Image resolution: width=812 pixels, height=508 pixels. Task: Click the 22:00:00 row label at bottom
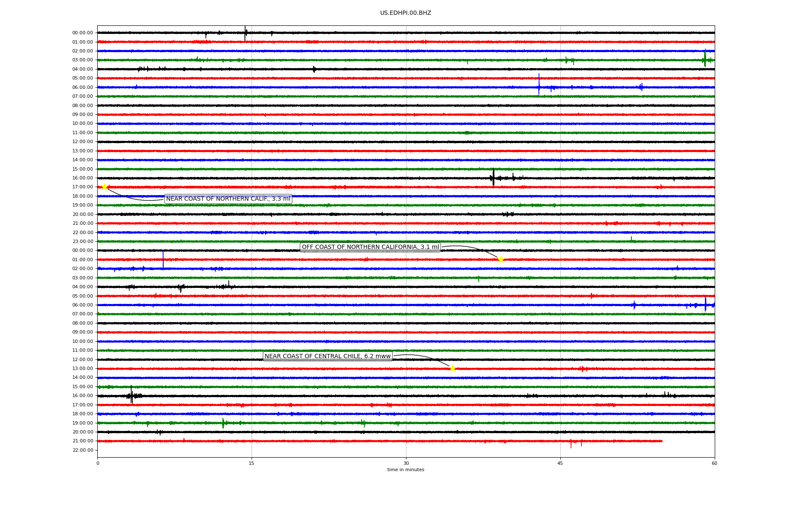[82, 450]
